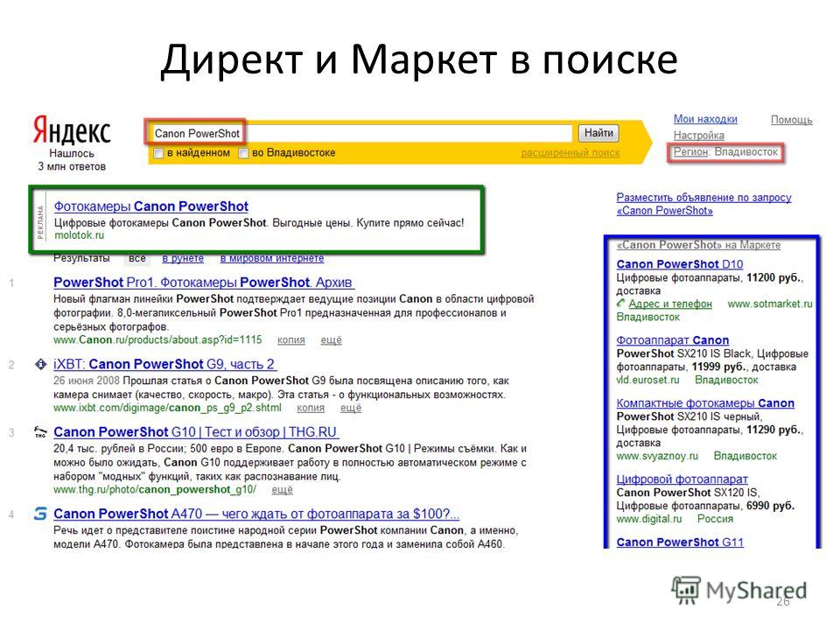Viewport: 840px width, 630px height.
Task: Open result 'Canon PowerShot A470 — чего ждать'
Action: pos(256,514)
